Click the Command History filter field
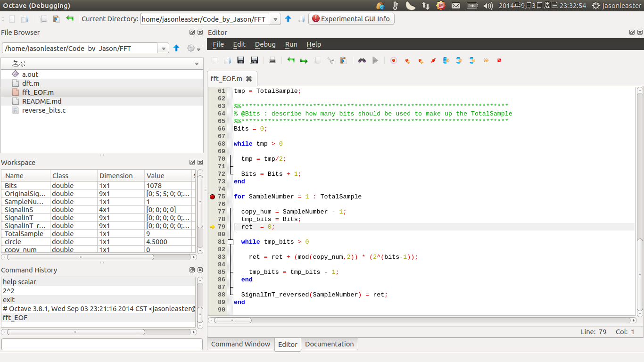The height and width of the screenshot is (362, 644). 102,344
